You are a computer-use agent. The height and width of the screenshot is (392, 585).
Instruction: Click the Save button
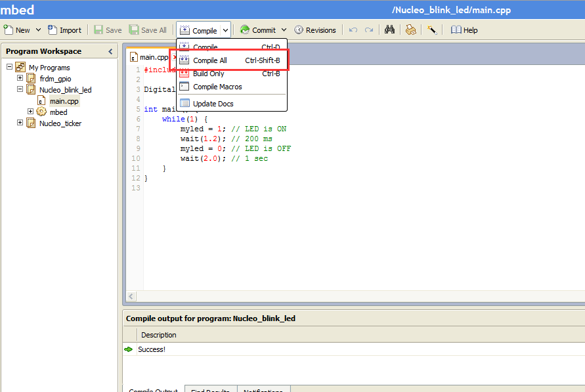108,30
